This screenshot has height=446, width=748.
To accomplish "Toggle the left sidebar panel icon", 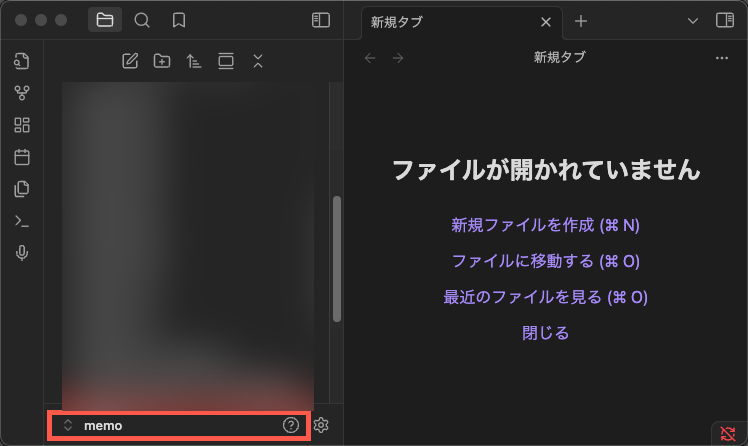I will [321, 20].
